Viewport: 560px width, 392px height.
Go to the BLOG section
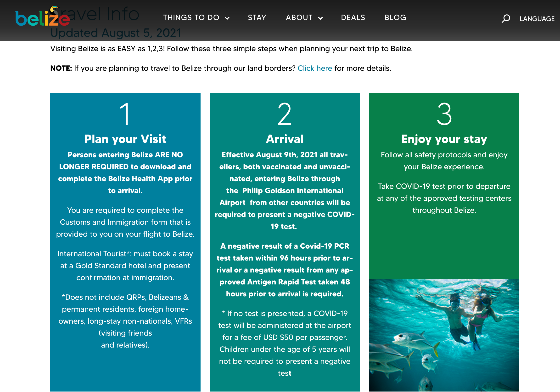tap(395, 17)
